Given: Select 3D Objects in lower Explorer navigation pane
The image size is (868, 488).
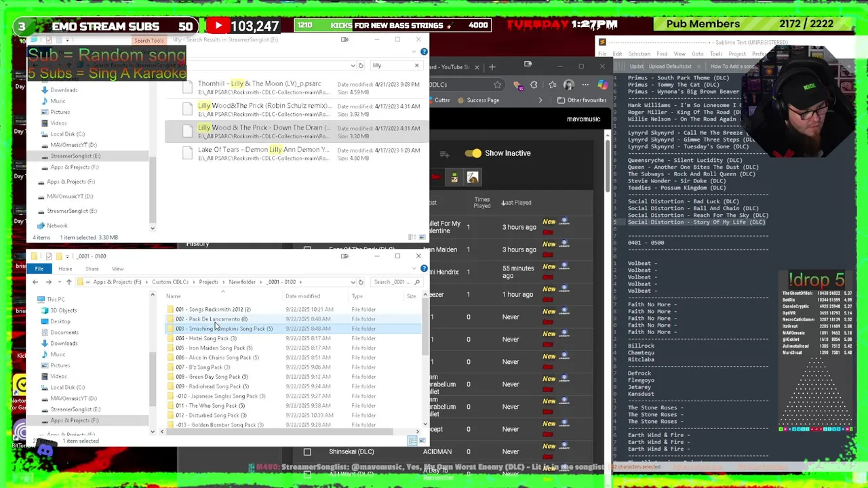Looking at the screenshot, I should [63, 310].
